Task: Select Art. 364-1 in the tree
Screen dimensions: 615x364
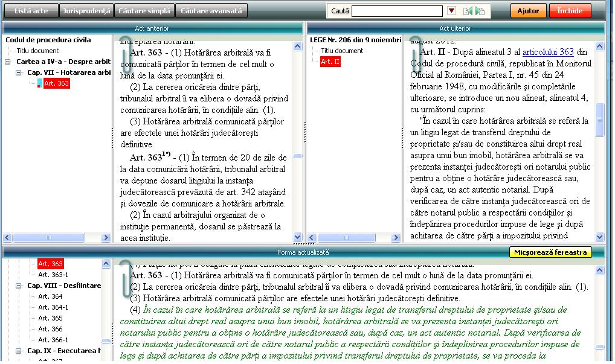Action: [x=53, y=307]
